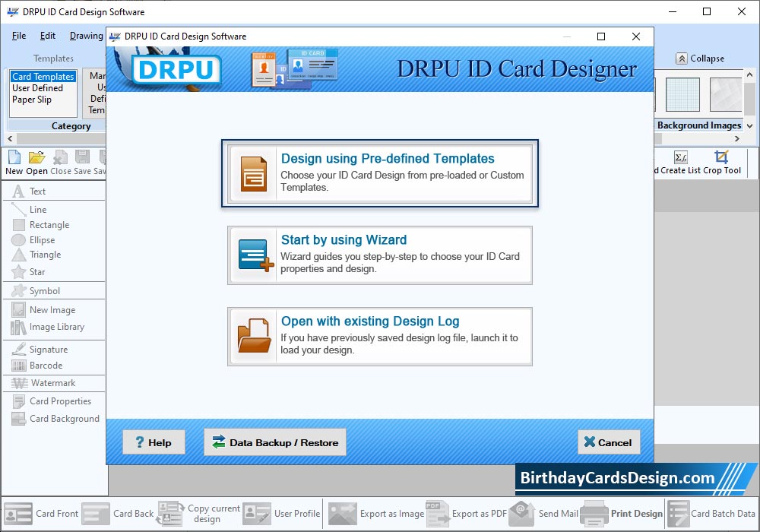Open User Profile
Image resolution: width=760 pixels, height=532 pixels.
pyautogui.click(x=282, y=514)
